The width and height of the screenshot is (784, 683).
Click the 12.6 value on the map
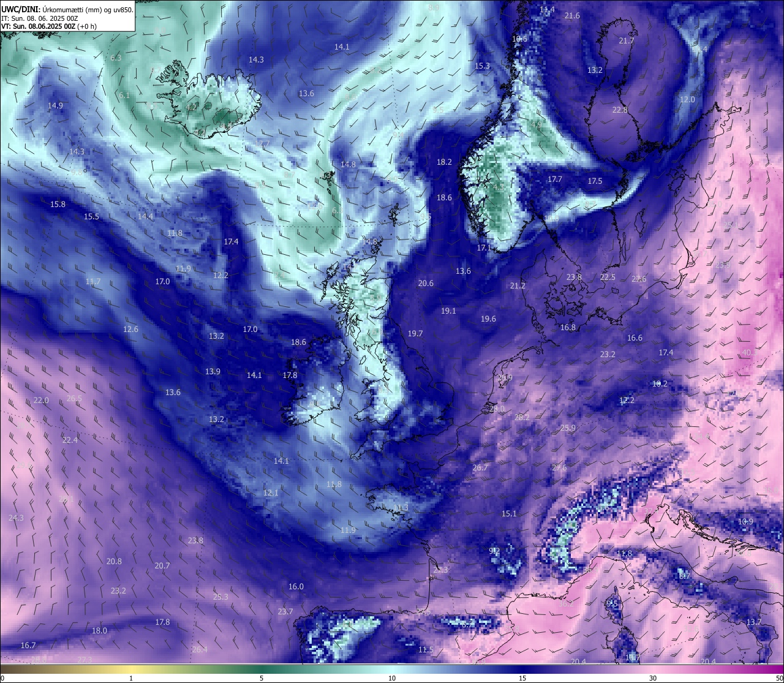130,329
